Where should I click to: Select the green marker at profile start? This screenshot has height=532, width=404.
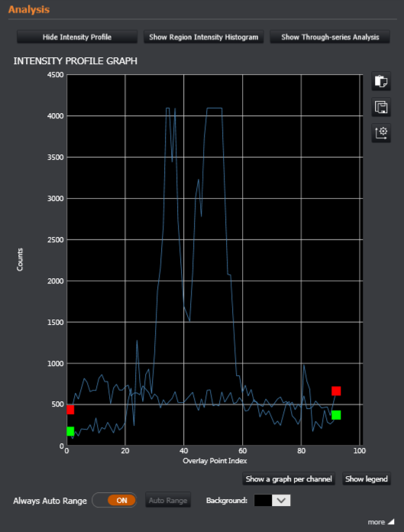point(70,431)
